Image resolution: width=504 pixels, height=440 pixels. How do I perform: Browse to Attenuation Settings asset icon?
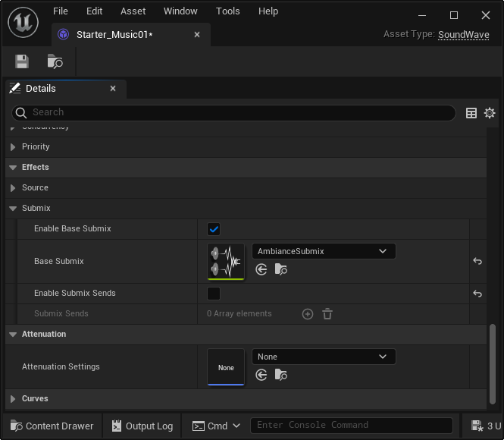click(281, 375)
